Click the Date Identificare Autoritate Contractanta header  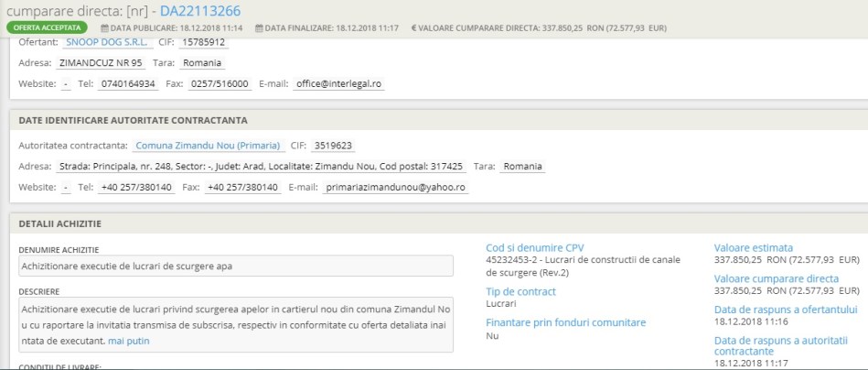coord(134,120)
